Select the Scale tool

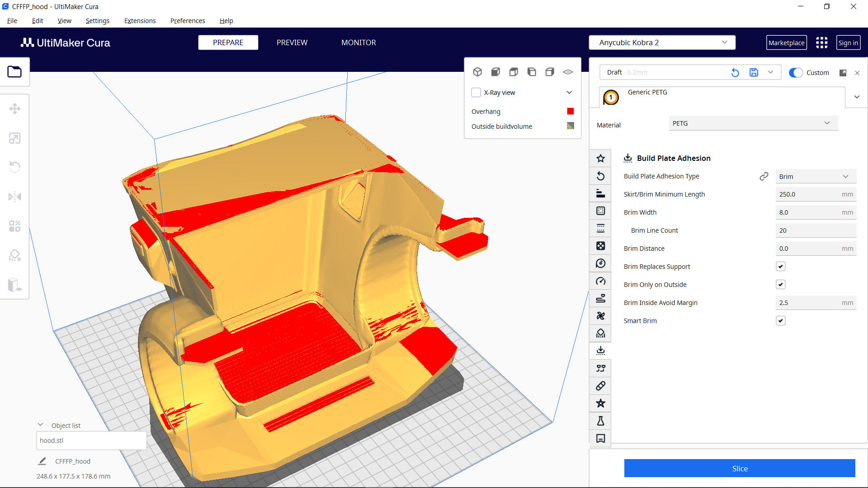(x=15, y=138)
